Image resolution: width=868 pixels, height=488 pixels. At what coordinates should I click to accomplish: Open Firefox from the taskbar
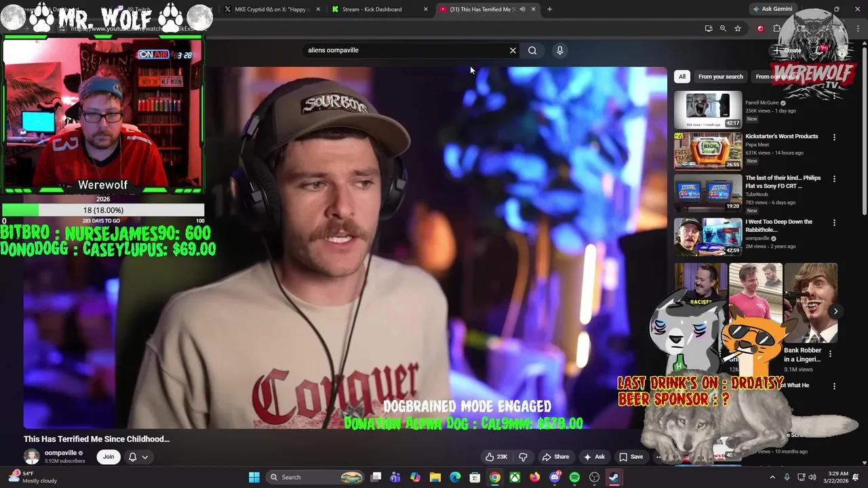(x=535, y=477)
